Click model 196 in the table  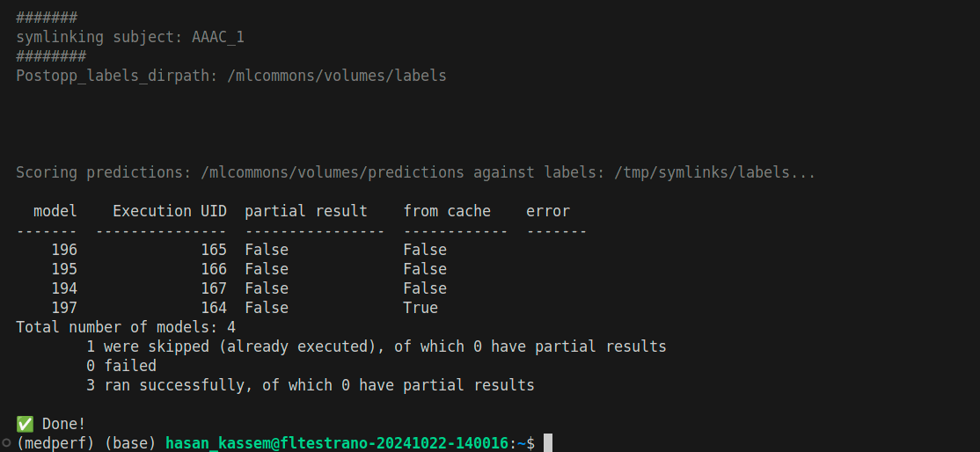tap(64, 250)
